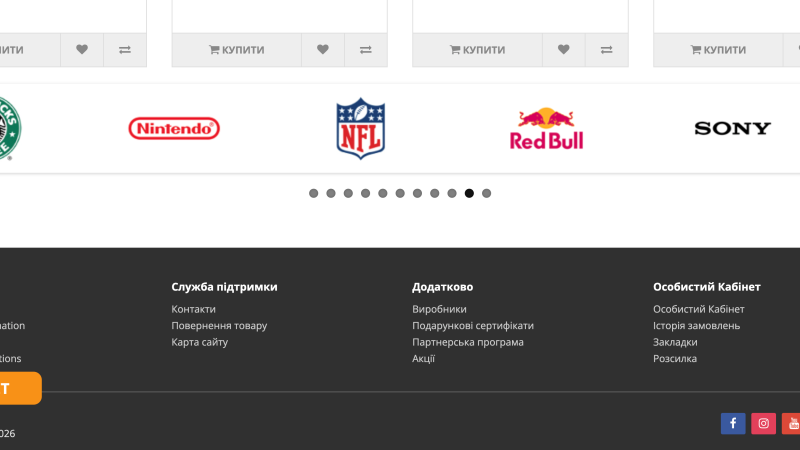The height and width of the screenshot is (450, 800).
Task: Add second product to wishlist heart
Action: (323, 49)
